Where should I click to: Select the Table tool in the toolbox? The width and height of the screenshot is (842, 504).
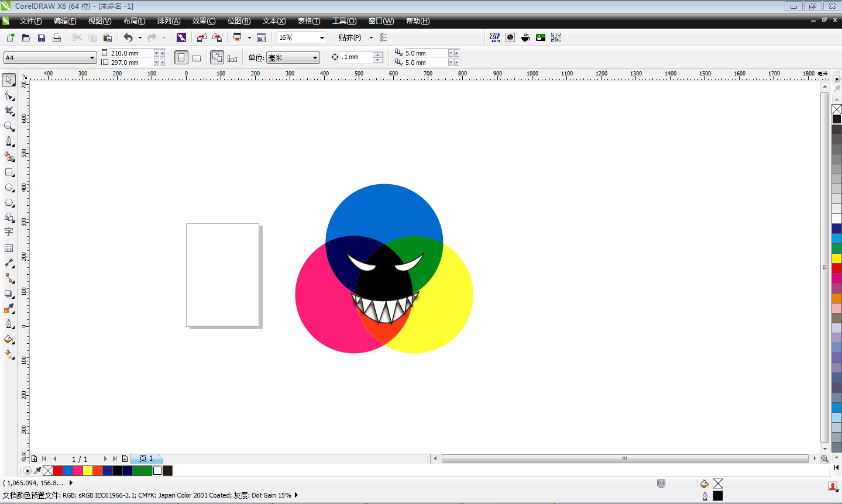[x=9, y=248]
